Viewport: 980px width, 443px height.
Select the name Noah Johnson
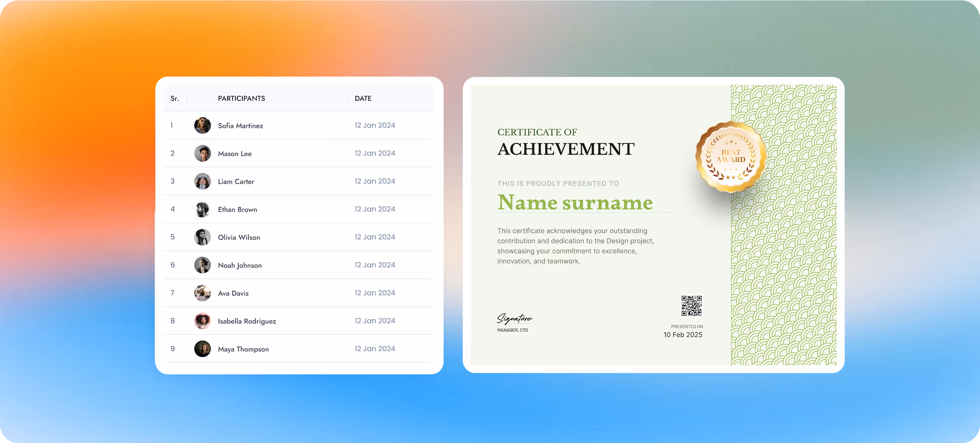coord(240,265)
